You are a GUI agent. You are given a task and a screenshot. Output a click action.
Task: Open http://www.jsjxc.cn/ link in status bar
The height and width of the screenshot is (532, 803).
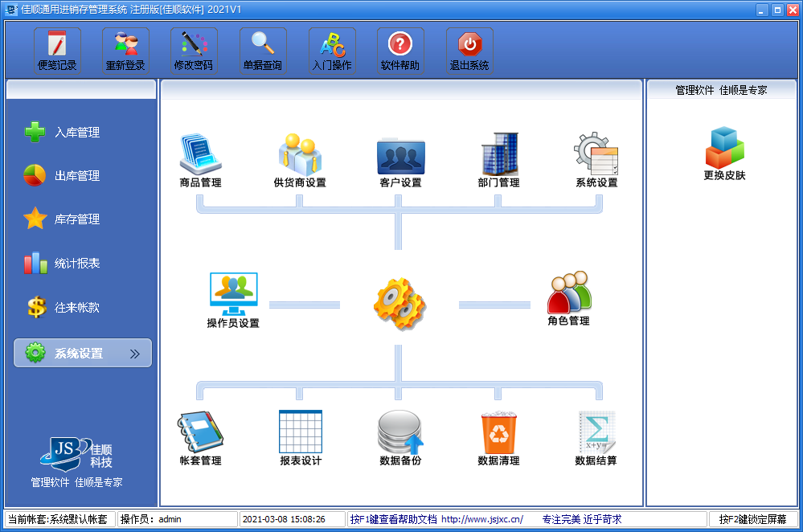tap(482, 519)
